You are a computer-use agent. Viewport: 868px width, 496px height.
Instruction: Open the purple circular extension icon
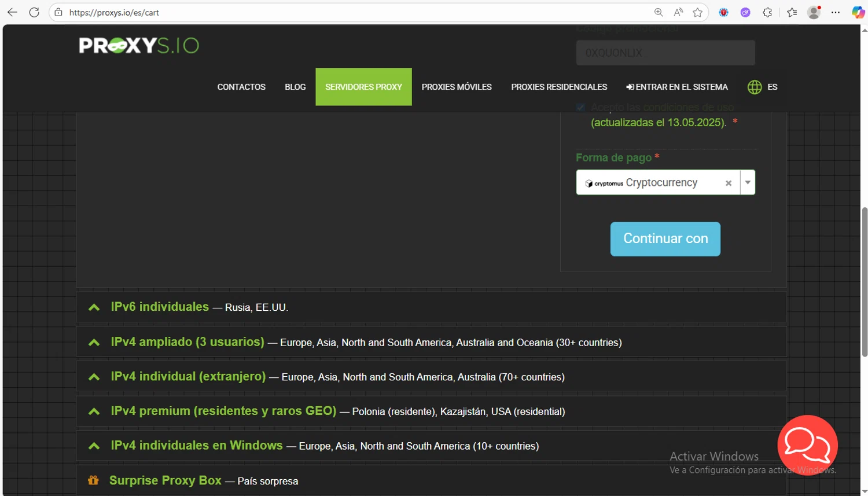pyautogui.click(x=745, y=12)
